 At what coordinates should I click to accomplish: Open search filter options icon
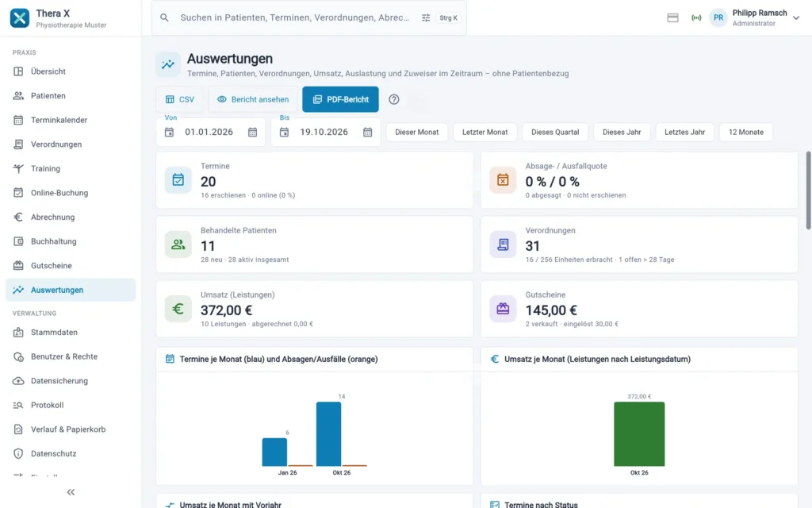[426, 17]
